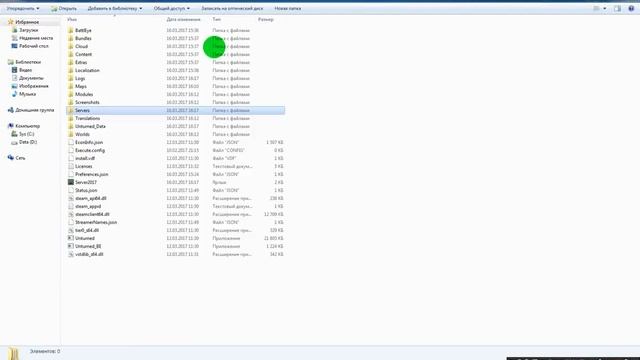Image resolution: width=640 pixels, height=360 pixels.
Task: Select the Maps folder name
Action: click(x=81, y=86)
